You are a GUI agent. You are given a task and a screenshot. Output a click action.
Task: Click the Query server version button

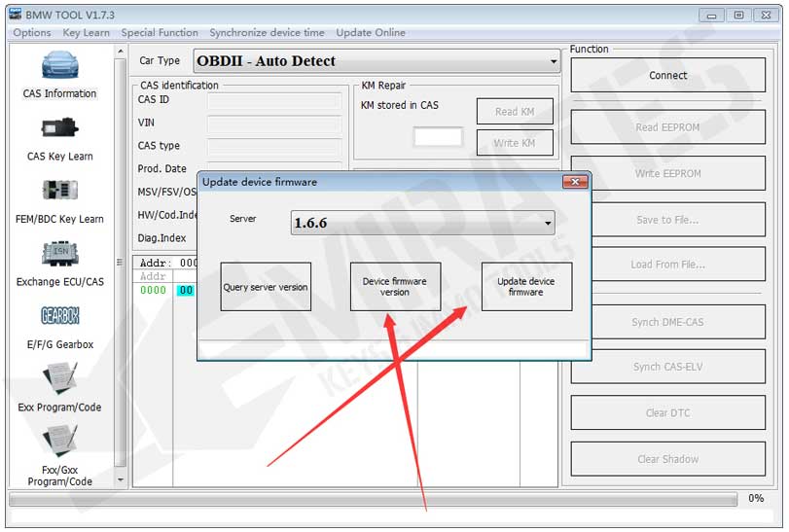pos(266,287)
